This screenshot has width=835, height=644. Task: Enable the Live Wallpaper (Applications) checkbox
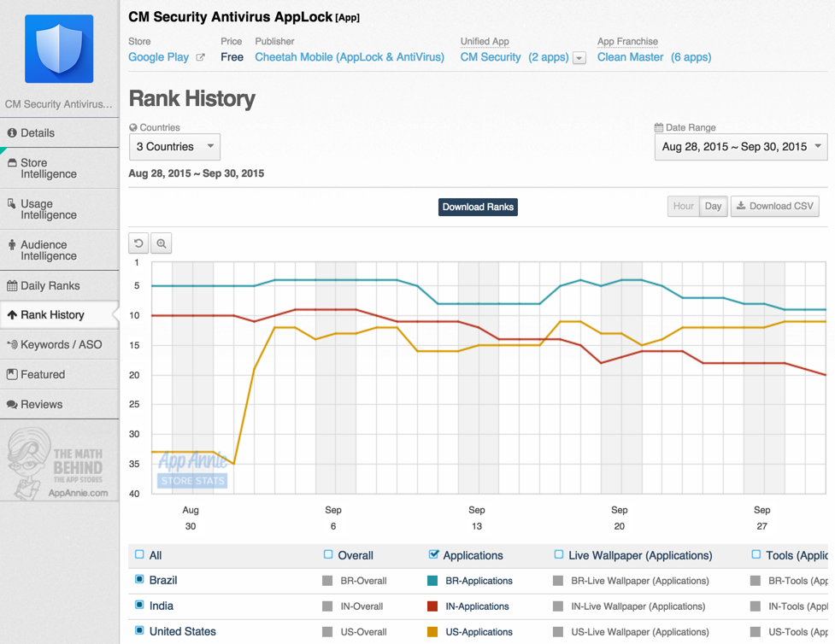tap(559, 554)
